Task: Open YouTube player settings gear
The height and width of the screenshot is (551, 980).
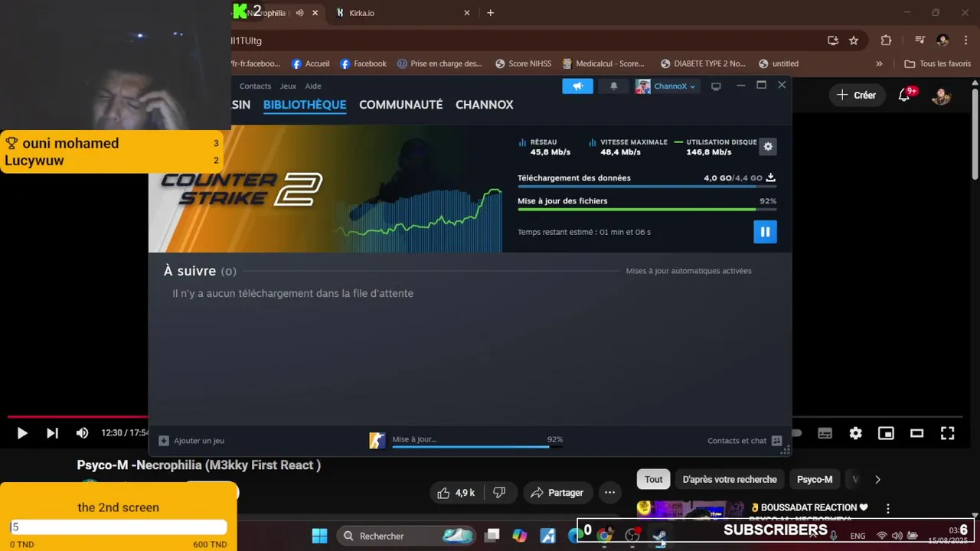Action: click(x=856, y=433)
